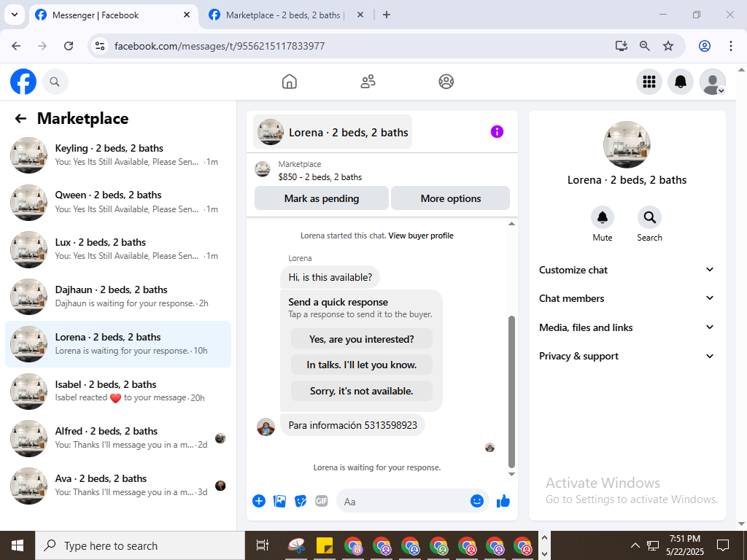Go back from Marketplace chats list
747x560 pixels.
click(x=20, y=119)
